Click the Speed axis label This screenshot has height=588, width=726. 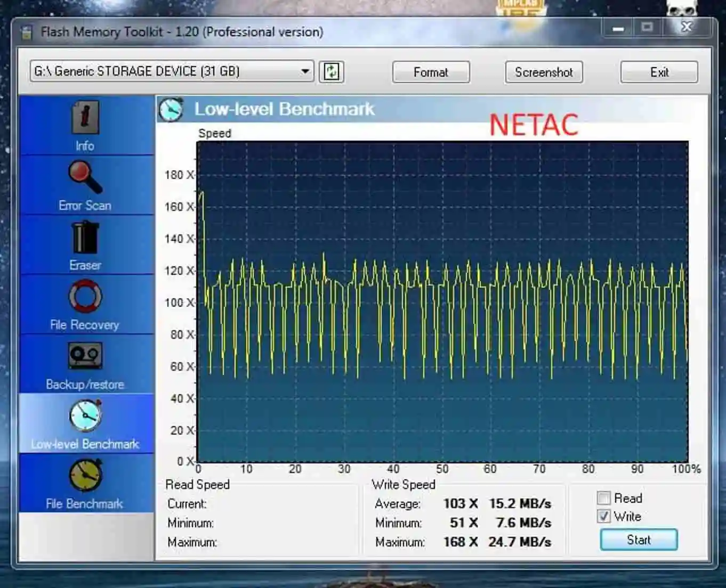pos(215,133)
